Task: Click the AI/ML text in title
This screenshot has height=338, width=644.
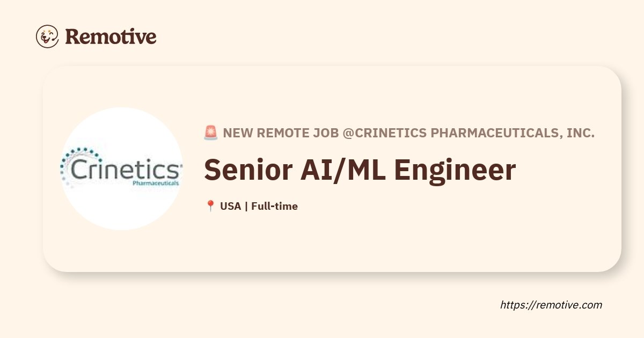Action: click(x=345, y=170)
